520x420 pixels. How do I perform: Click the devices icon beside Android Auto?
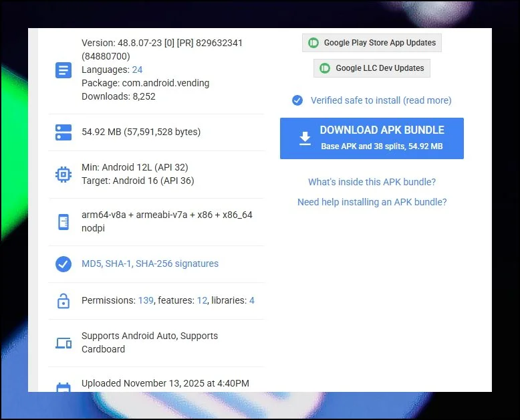coord(63,343)
